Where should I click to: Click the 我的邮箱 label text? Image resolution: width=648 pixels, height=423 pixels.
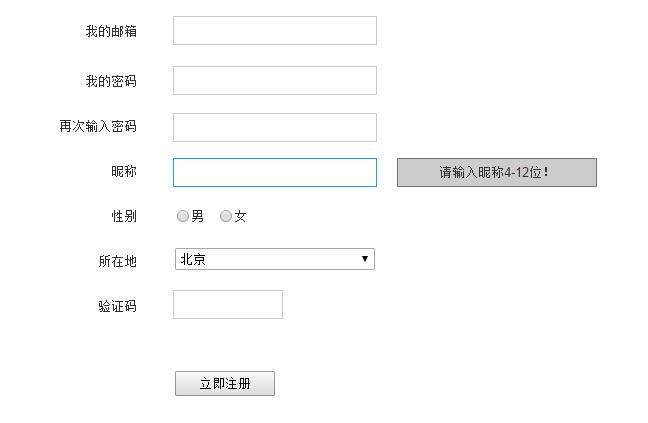click(x=111, y=31)
